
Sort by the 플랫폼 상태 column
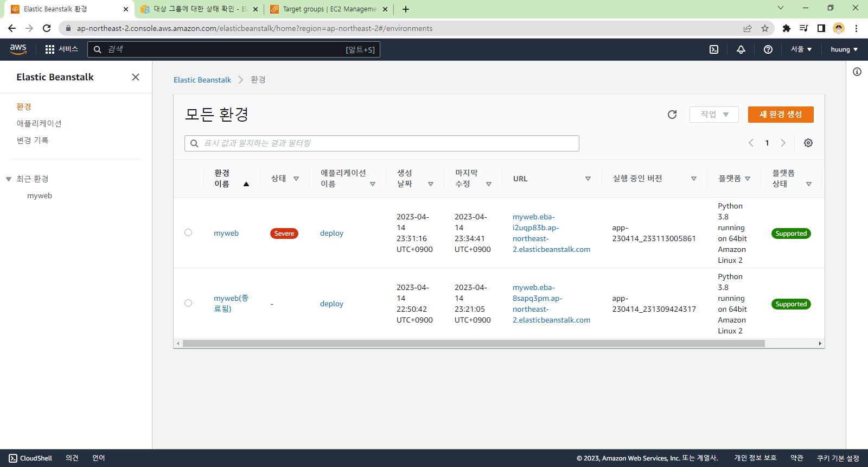tap(809, 184)
